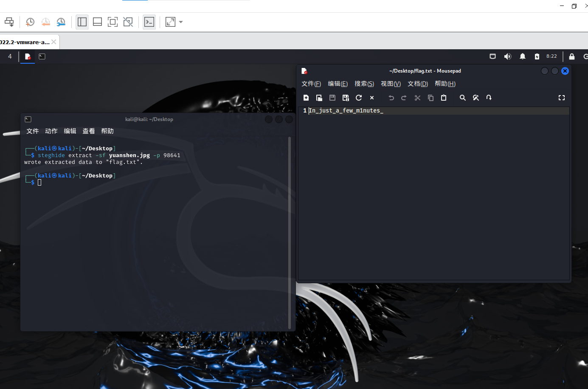Paste from clipboard in Mousepad
The width and height of the screenshot is (588, 389).
pyautogui.click(x=444, y=98)
